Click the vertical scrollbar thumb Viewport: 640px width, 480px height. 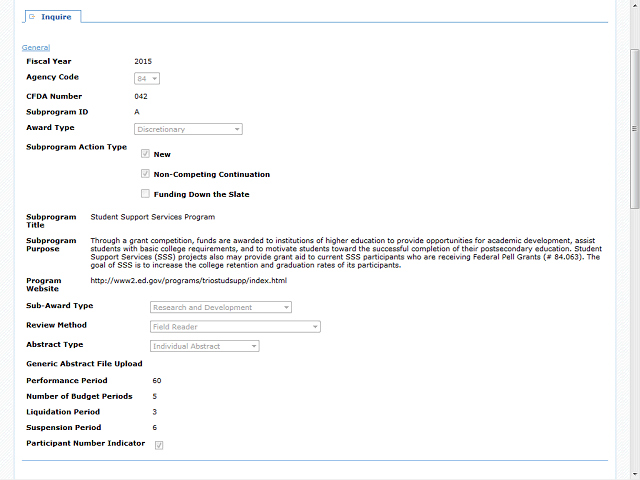point(634,129)
